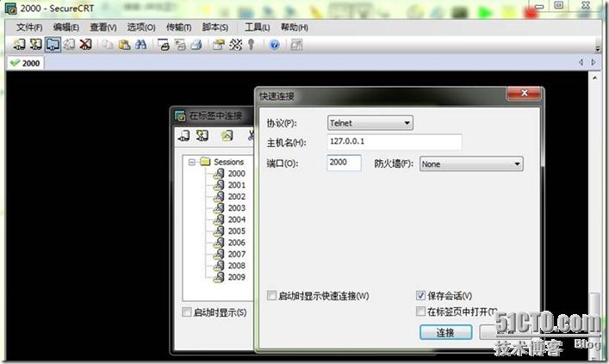Image resolution: width=609 pixels, height=364 pixels.
Task: Click the greyed Reconnect toolbar icon
Action: tap(69, 44)
